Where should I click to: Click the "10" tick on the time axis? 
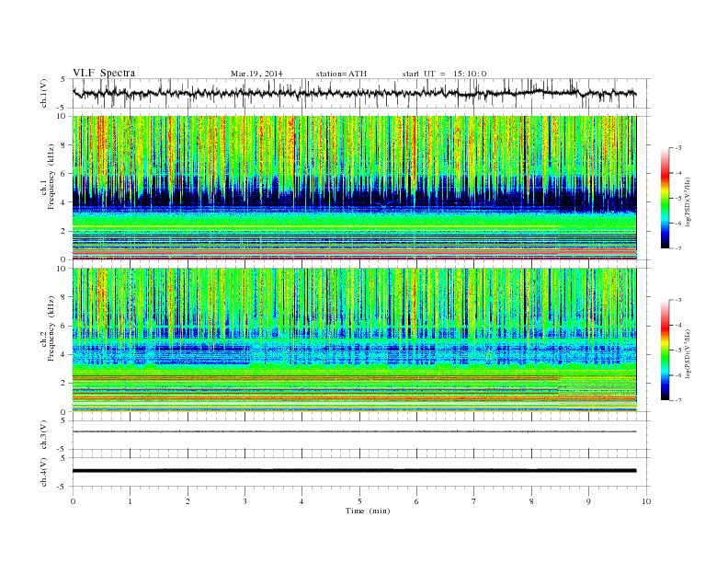[646, 501]
